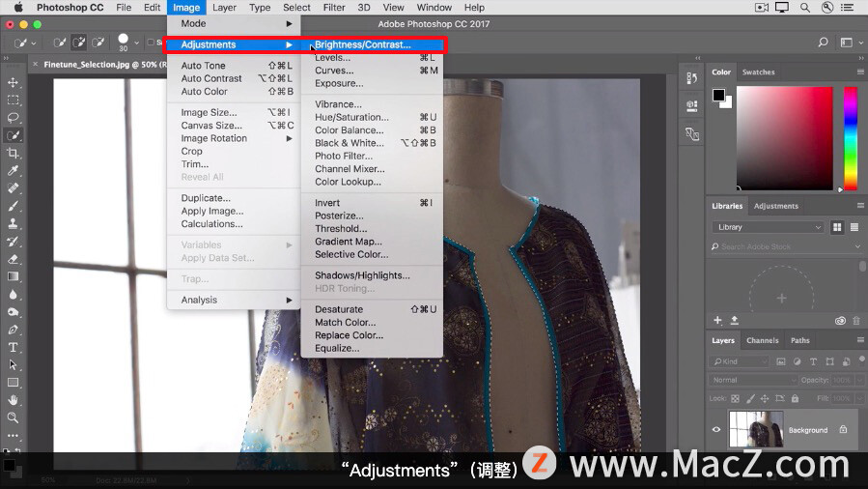Click the Creative Cloud sync icon in Libraries

point(840,321)
